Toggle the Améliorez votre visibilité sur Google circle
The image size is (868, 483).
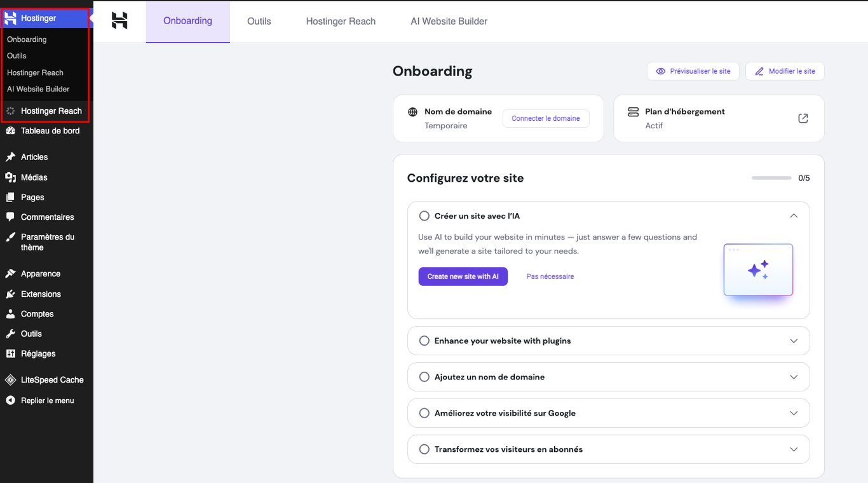[x=424, y=413]
